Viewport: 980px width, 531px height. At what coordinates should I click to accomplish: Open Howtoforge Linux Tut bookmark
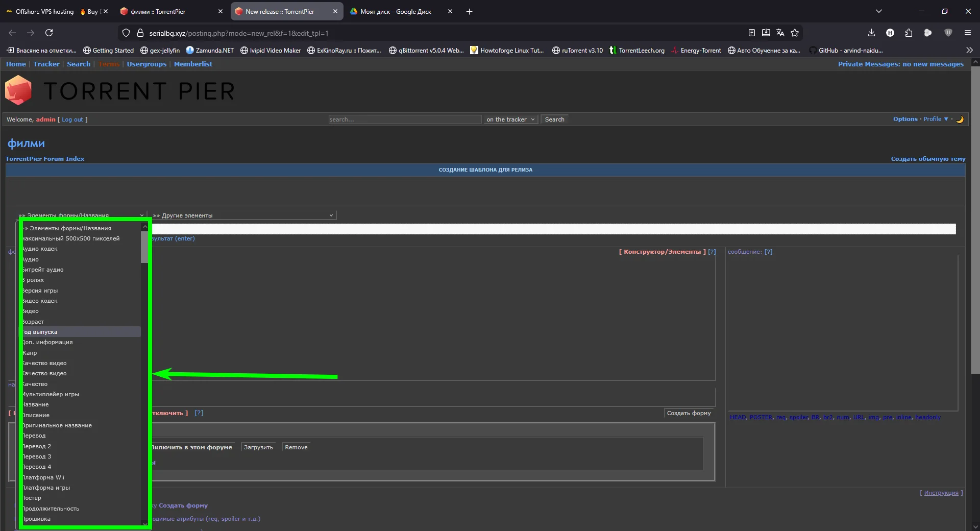coord(507,50)
